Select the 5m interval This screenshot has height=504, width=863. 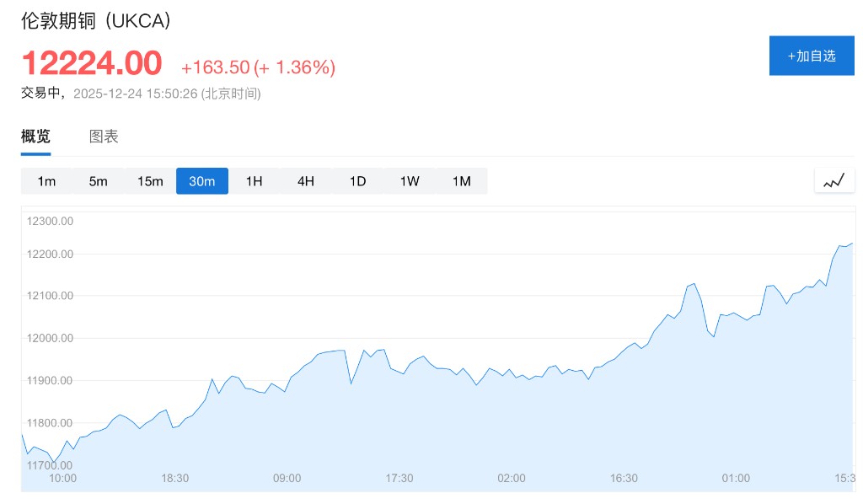point(99,181)
